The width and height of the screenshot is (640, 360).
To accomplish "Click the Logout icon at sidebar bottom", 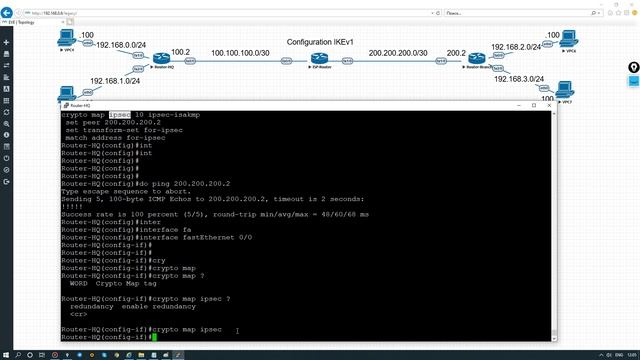I will [6, 182].
